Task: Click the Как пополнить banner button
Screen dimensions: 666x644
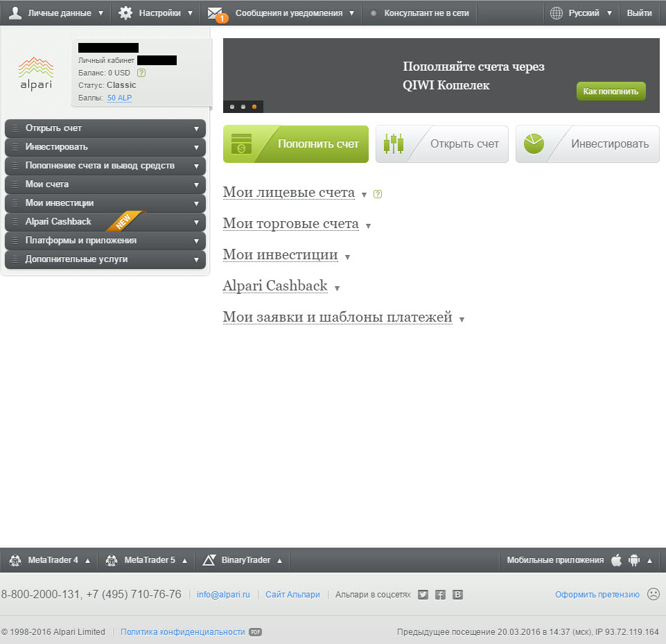Action: pos(611,92)
